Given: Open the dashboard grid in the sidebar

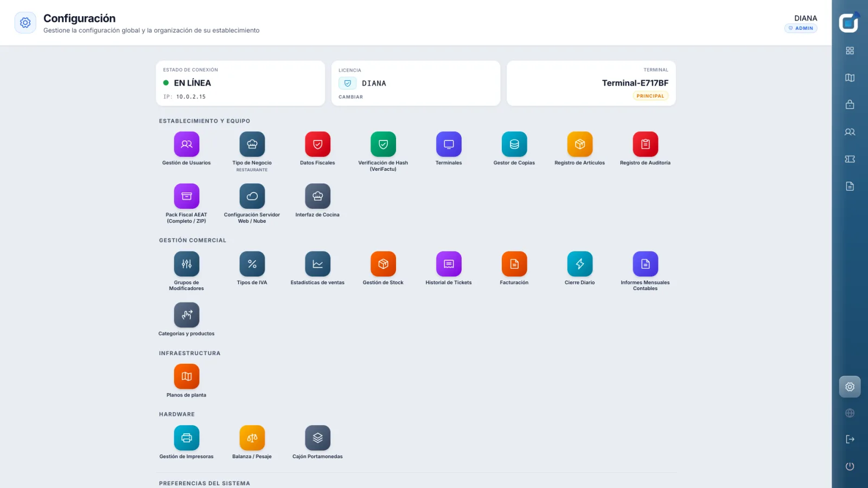Looking at the screenshot, I should tap(850, 50).
